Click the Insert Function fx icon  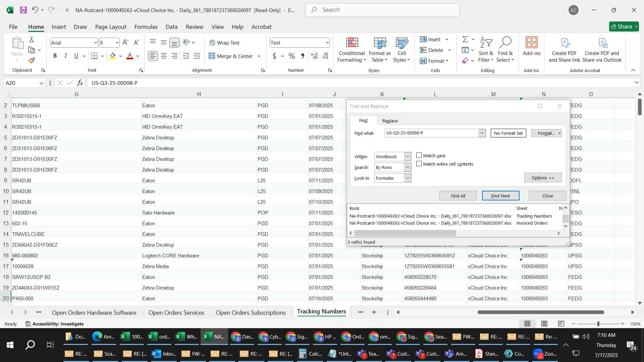coord(80,83)
